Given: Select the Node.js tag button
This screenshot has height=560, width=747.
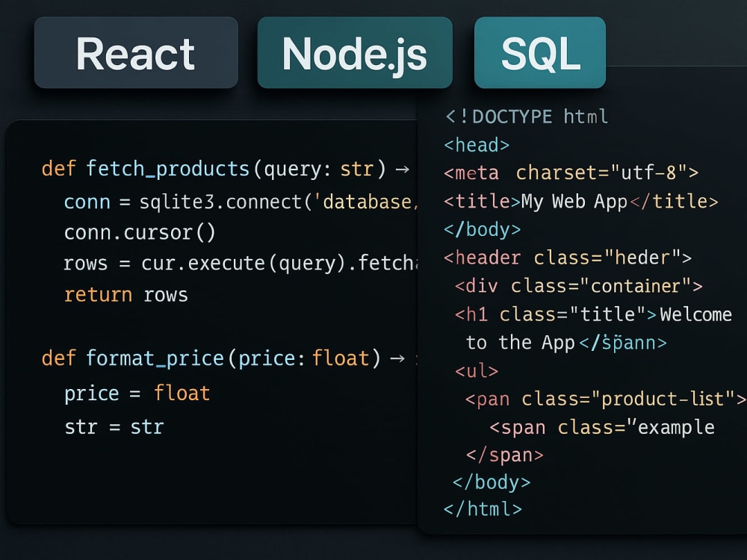Looking at the screenshot, I should click(x=355, y=52).
